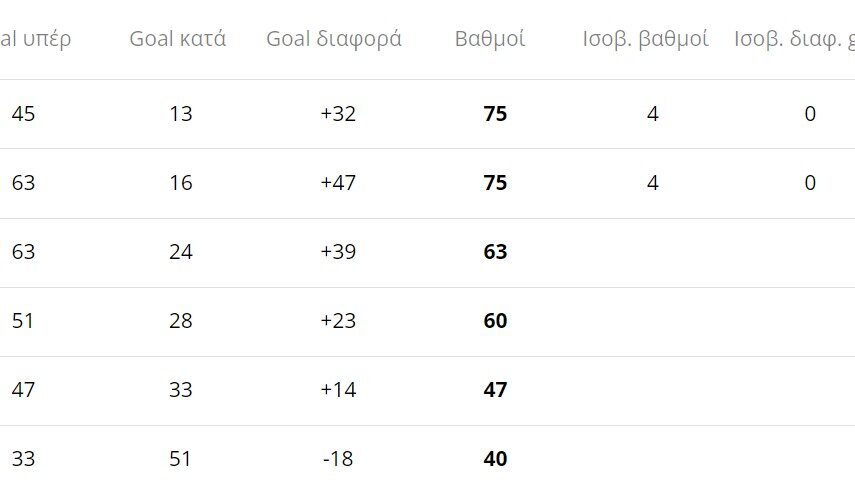Click the partially visible Ισοβ. διαφ. header

tap(794, 40)
